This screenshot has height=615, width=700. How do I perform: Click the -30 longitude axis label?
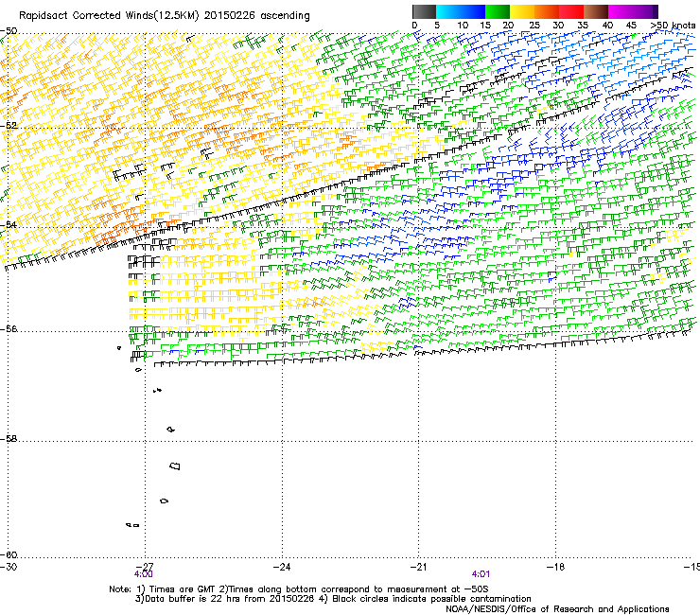(x=9, y=567)
